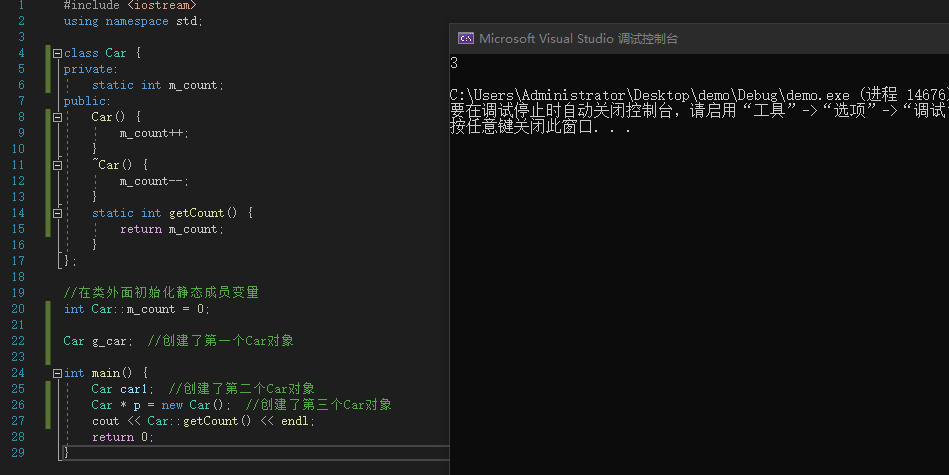Collapse the class Car definition
949x475 pixels.
click(57, 53)
